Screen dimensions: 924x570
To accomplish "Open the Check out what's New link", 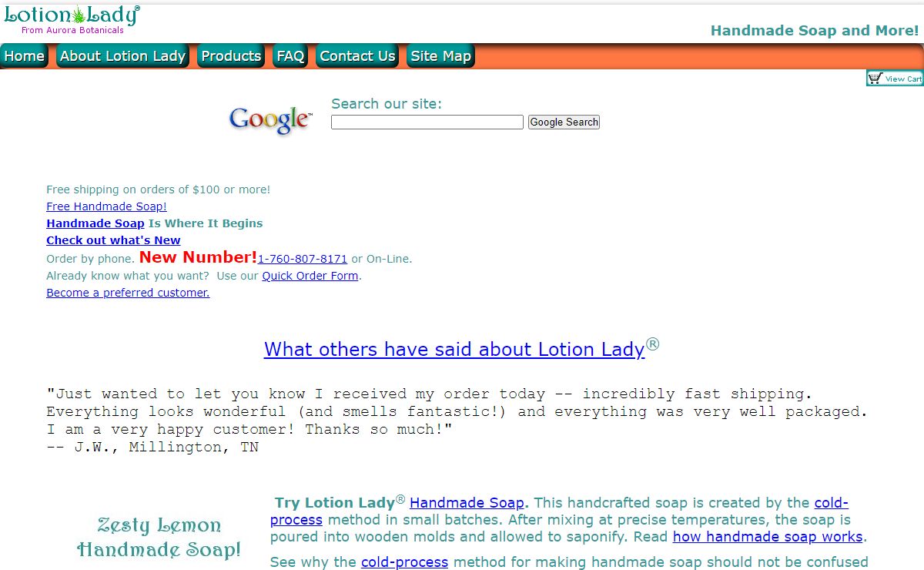I will click(x=113, y=240).
